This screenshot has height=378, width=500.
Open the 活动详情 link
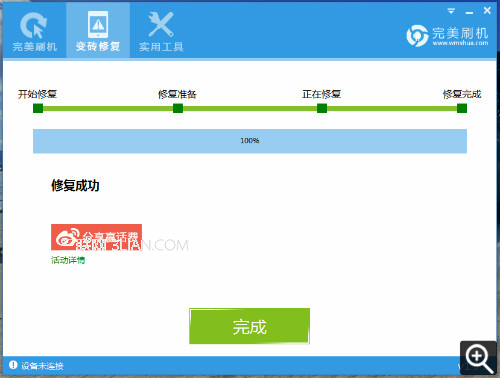coord(68,260)
